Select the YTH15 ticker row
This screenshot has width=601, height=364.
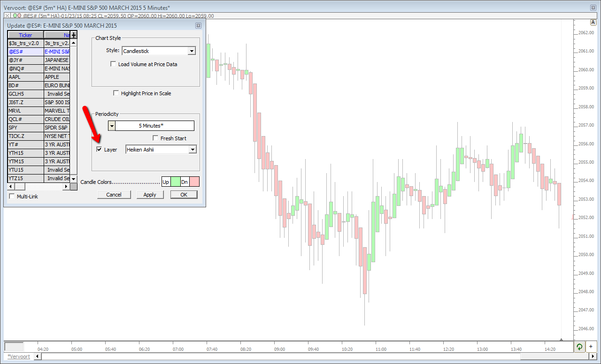coord(39,153)
